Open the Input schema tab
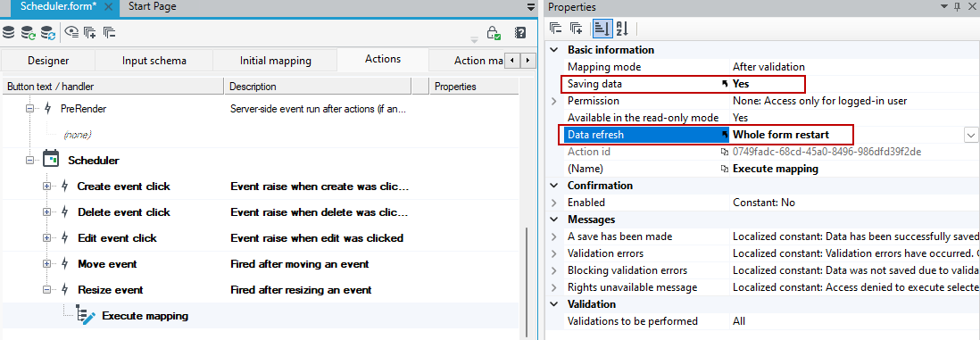The width and height of the screenshot is (980, 340). tap(154, 61)
